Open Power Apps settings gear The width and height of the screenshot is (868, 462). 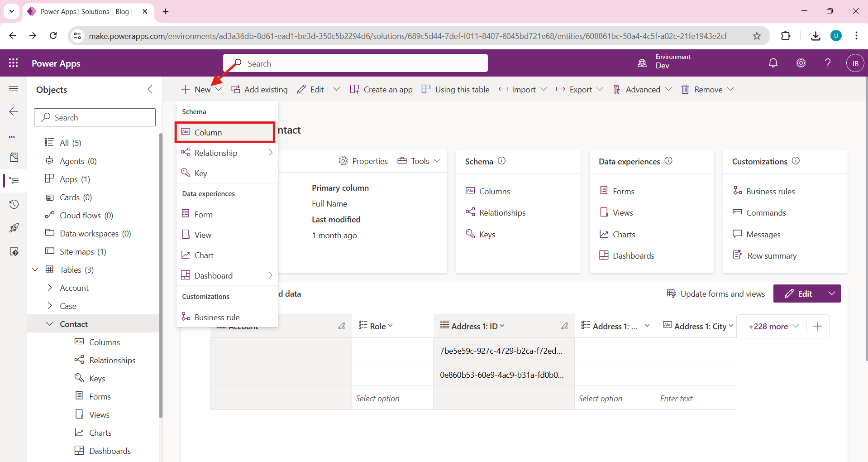tap(801, 63)
